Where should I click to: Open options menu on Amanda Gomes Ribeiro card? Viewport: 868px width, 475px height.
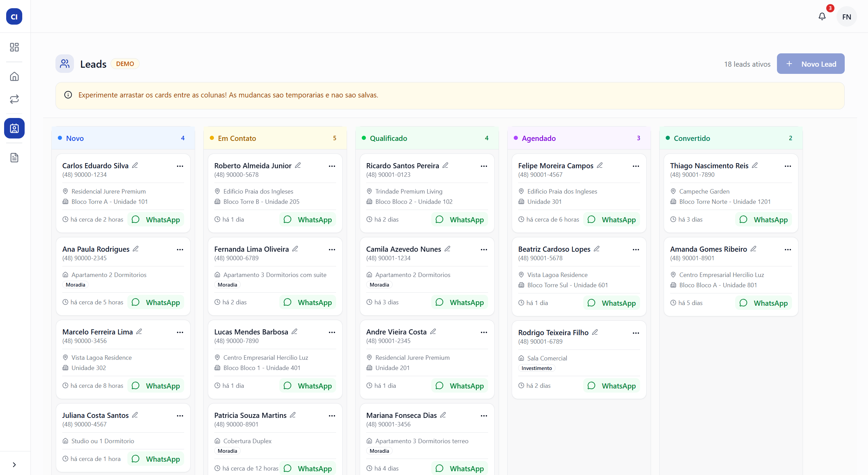click(x=788, y=250)
